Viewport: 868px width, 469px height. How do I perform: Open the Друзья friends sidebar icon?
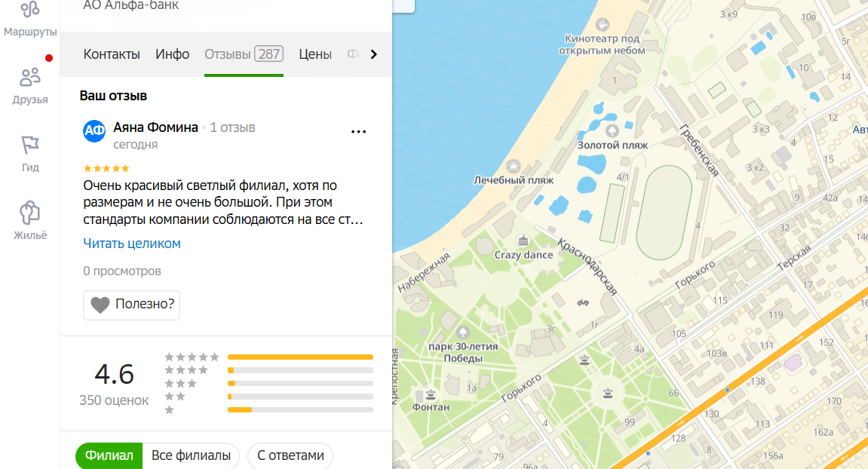click(x=30, y=78)
